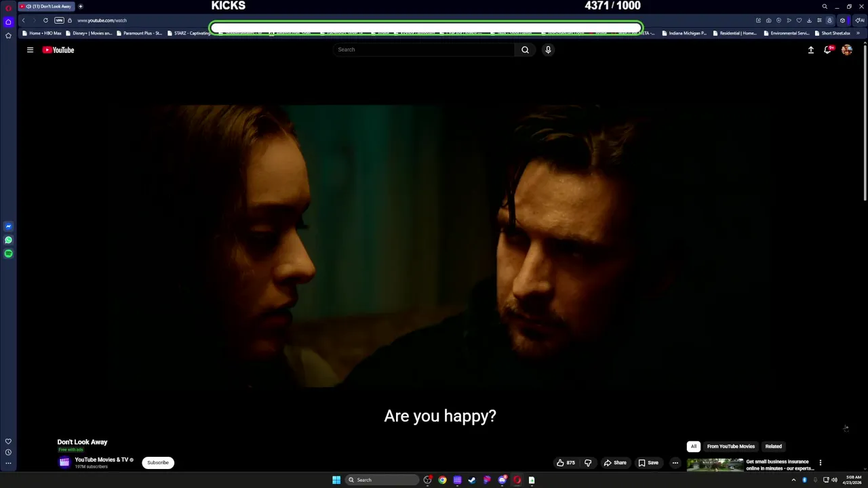Open a new browser tab
This screenshot has height=488, width=868.
pyautogui.click(x=81, y=6)
